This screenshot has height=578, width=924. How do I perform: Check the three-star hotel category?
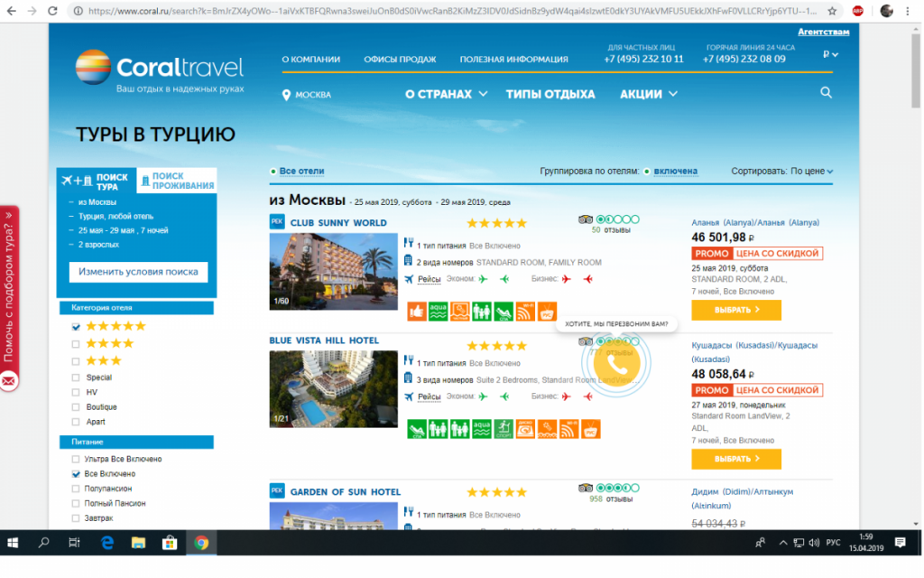coord(76,361)
